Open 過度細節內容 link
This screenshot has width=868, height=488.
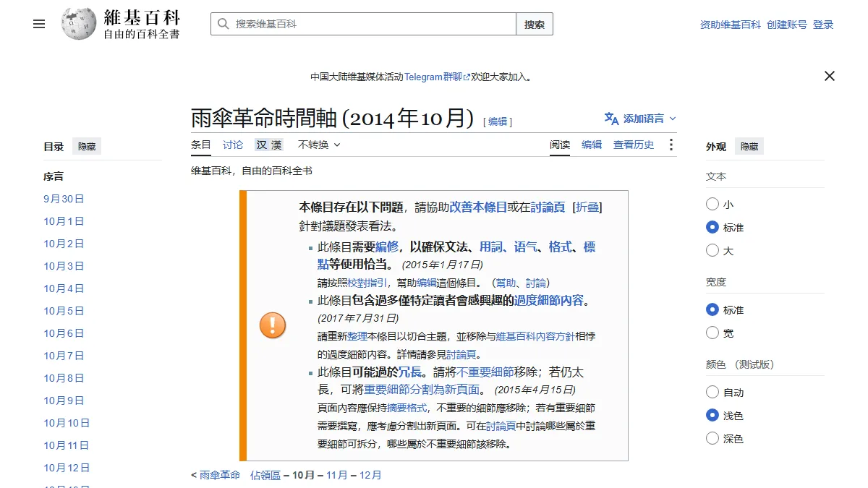[x=548, y=300]
